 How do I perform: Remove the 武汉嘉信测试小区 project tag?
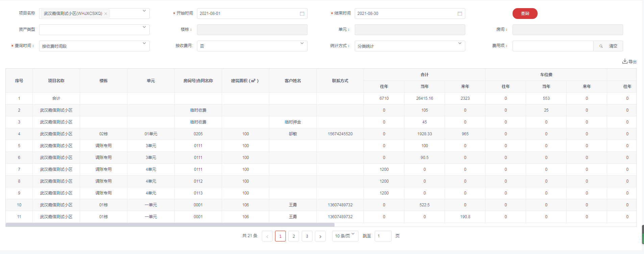tap(106, 14)
